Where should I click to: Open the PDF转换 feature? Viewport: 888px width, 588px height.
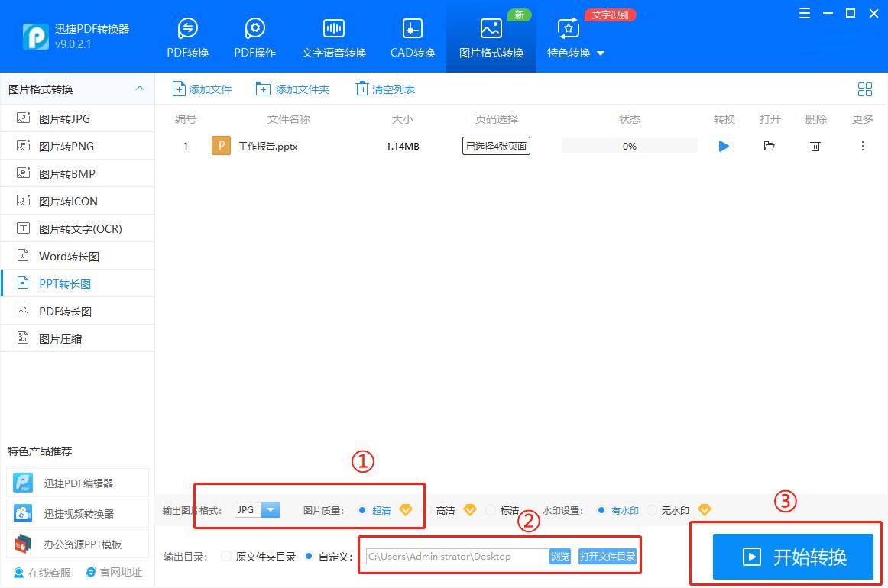pos(187,36)
